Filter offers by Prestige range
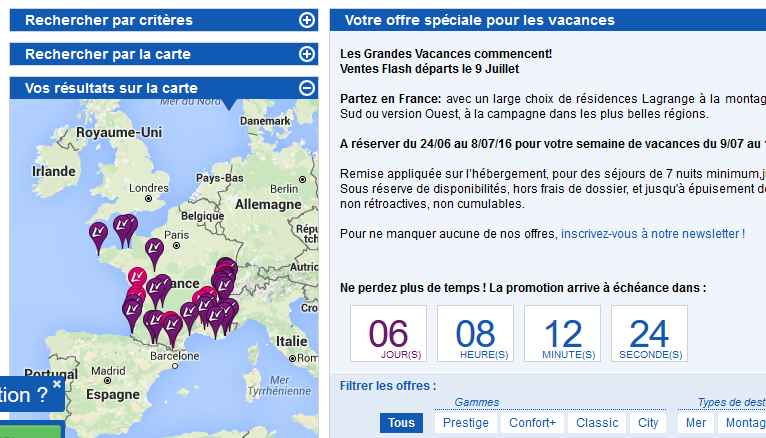 point(465,423)
